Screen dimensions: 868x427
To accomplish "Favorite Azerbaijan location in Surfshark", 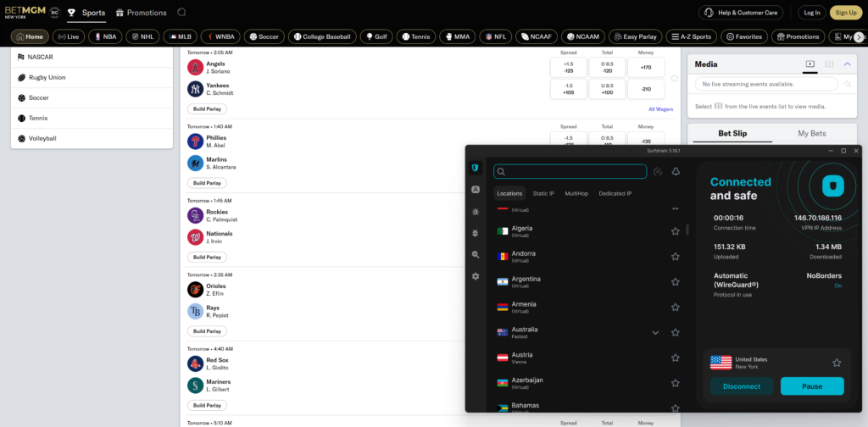I will 676,383.
